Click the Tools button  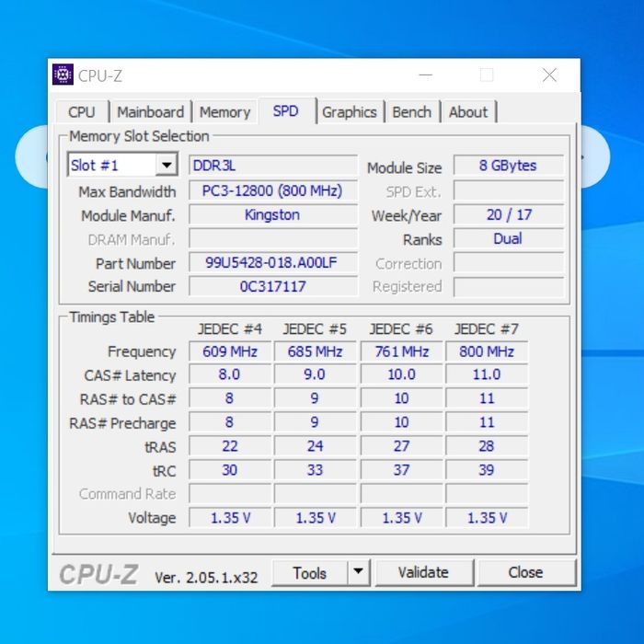click(310, 572)
